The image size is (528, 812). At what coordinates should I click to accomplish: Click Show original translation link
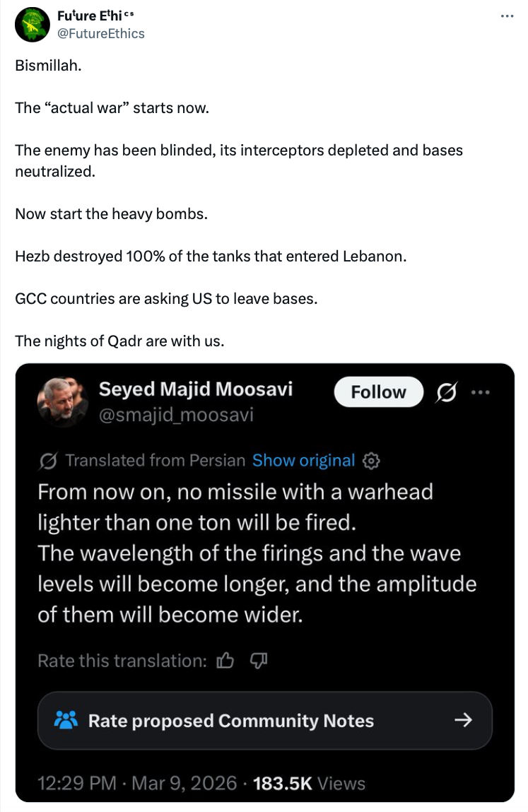tap(303, 461)
